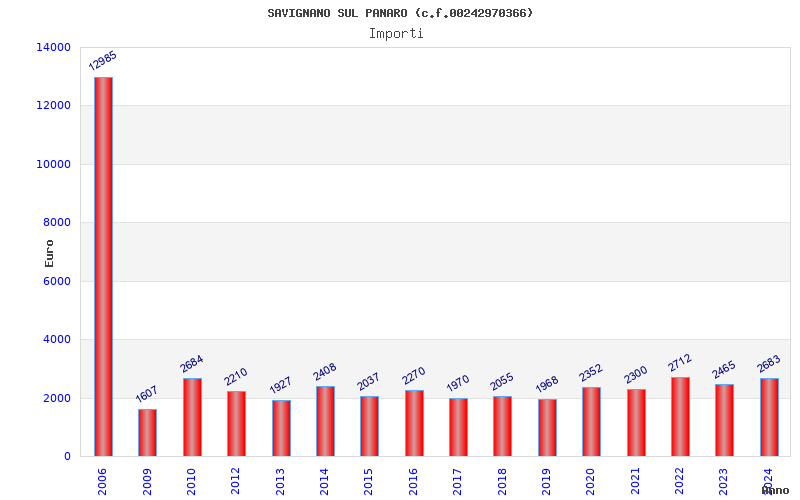Click the x-axis year label 2023
Screen dimensions: 800x500
724,482
